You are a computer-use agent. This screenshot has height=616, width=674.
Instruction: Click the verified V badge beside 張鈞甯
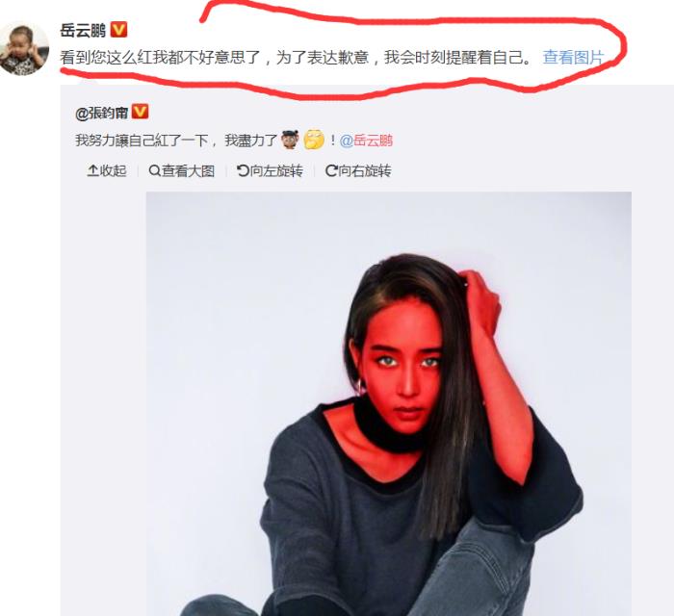click(141, 112)
